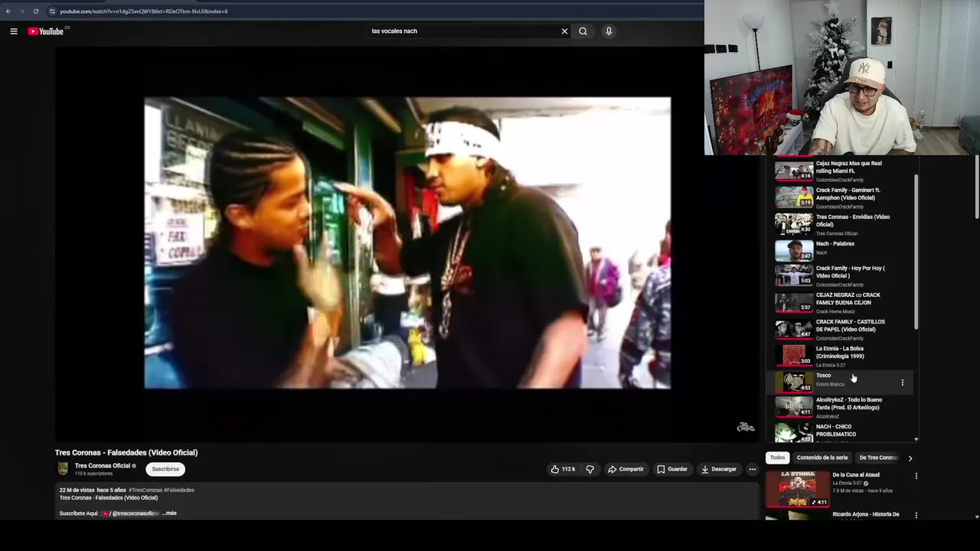Open the 'La Etnnia 5-27' channel under De la Cuna

pyautogui.click(x=848, y=484)
